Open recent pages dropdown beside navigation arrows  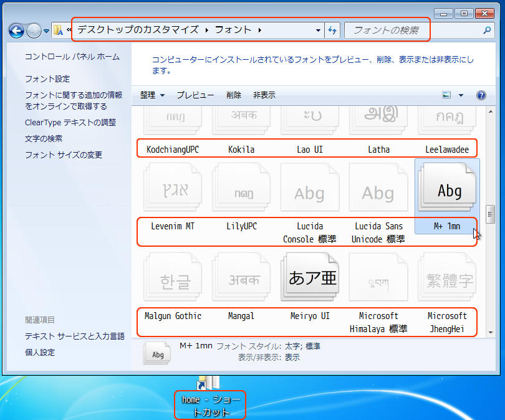click(46, 31)
